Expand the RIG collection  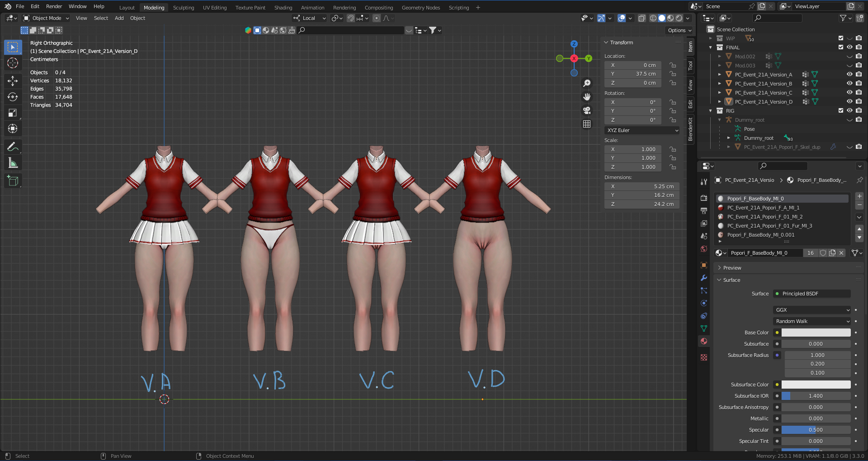710,110
